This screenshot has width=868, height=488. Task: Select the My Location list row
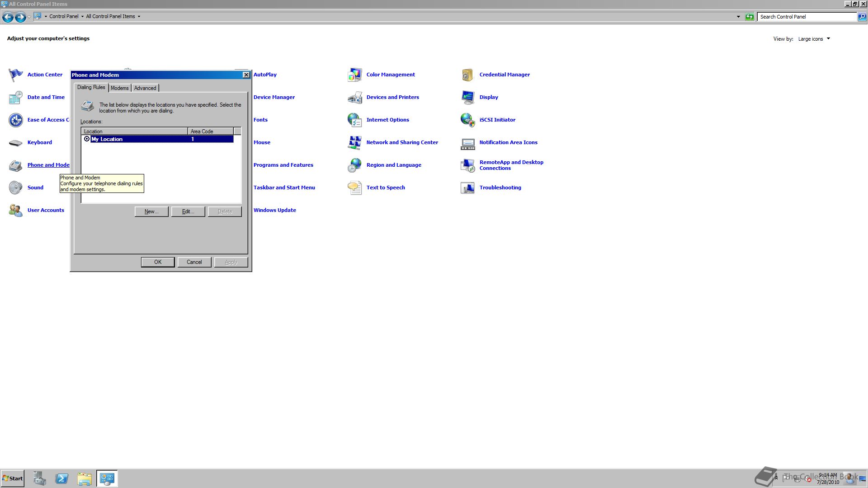pyautogui.click(x=158, y=139)
